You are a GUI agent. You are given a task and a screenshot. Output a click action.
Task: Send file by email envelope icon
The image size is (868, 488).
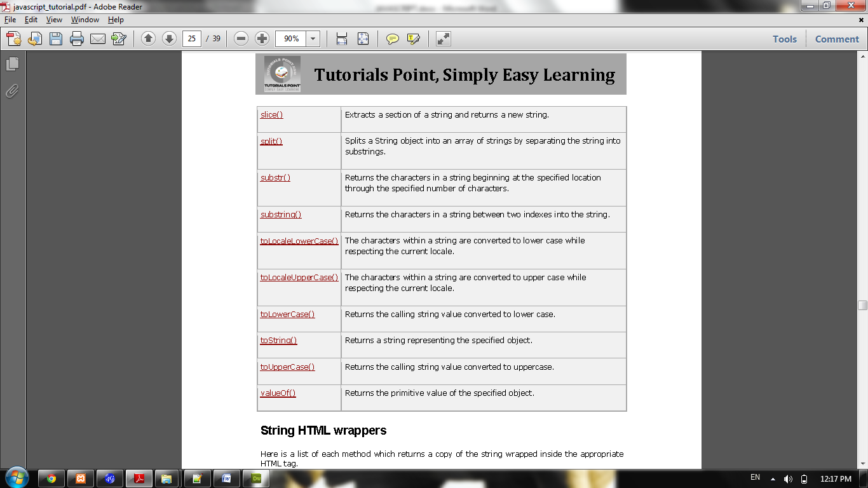pos(98,39)
